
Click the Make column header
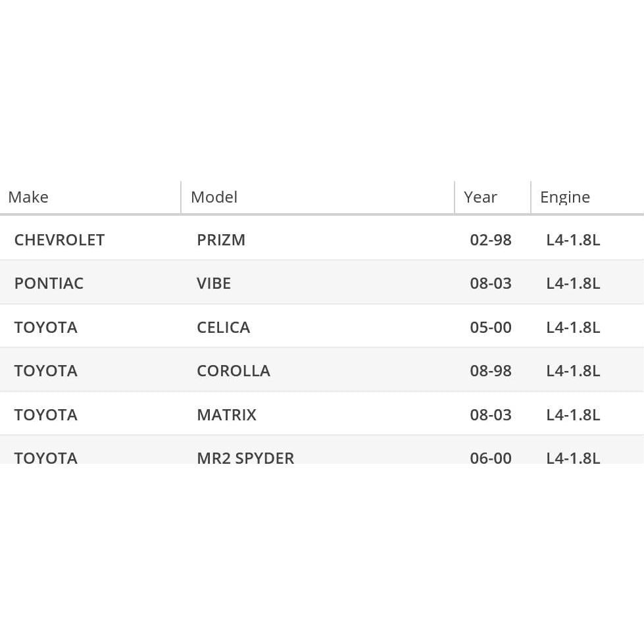click(28, 197)
